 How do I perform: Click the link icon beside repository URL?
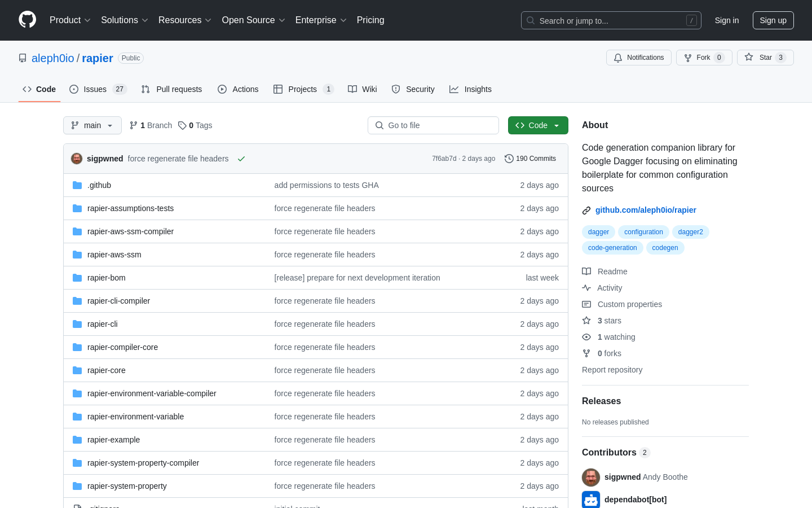tap(586, 210)
